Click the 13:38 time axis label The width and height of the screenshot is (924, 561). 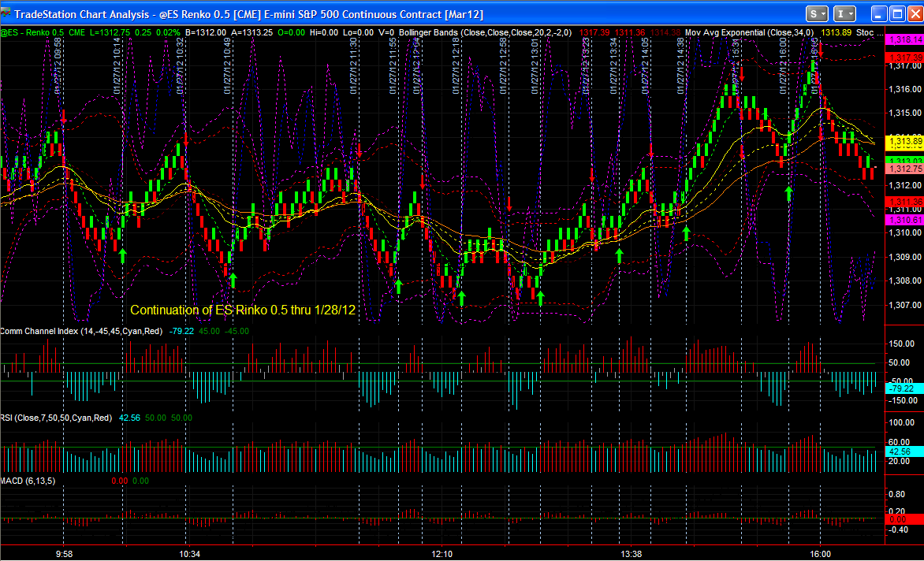(632, 554)
